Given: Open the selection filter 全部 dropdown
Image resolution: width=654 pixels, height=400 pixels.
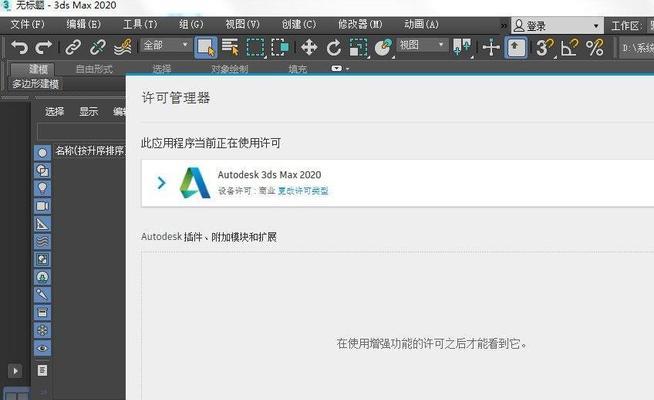Looking at the screenshot, I should (166, 45).
